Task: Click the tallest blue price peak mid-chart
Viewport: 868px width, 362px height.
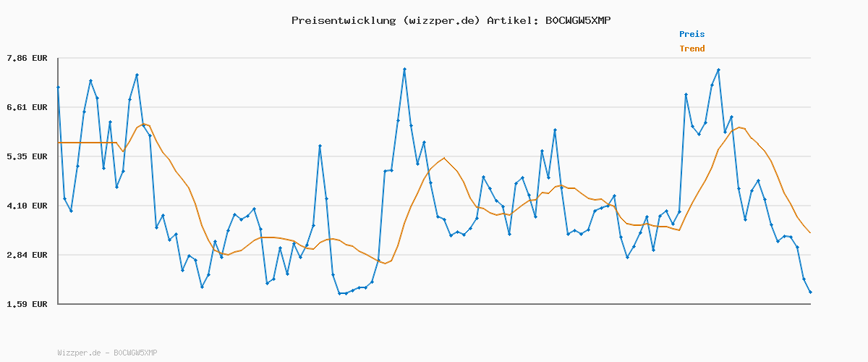Action: [x=404, y=70]
